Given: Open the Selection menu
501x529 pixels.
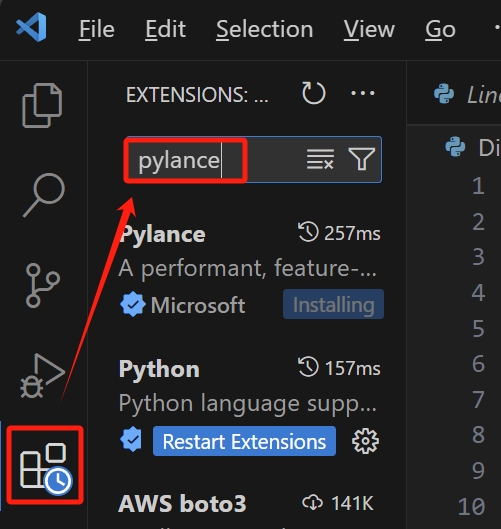Looking at the screenshot, I should coord(265,29).
